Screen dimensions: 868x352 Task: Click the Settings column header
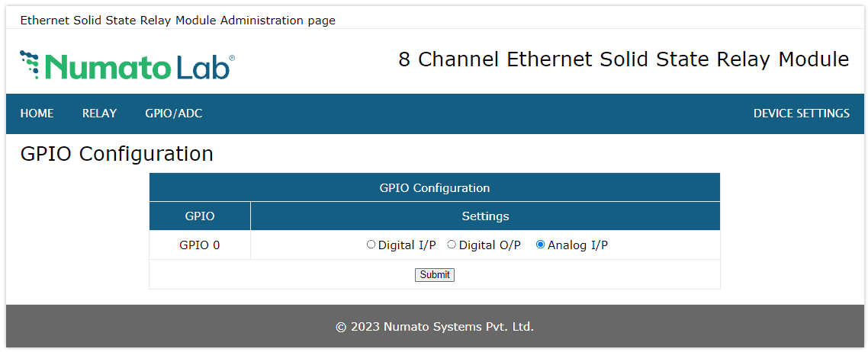click(x=485, y=216)
